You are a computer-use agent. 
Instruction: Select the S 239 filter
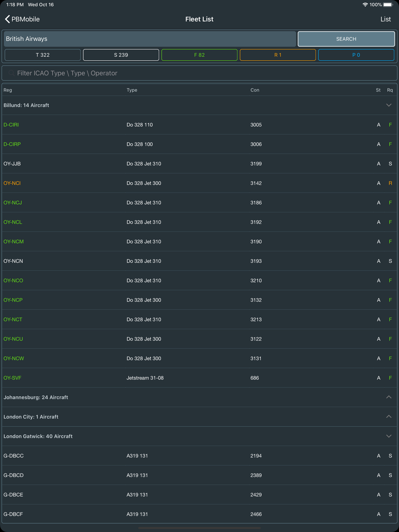click(121, 55)
